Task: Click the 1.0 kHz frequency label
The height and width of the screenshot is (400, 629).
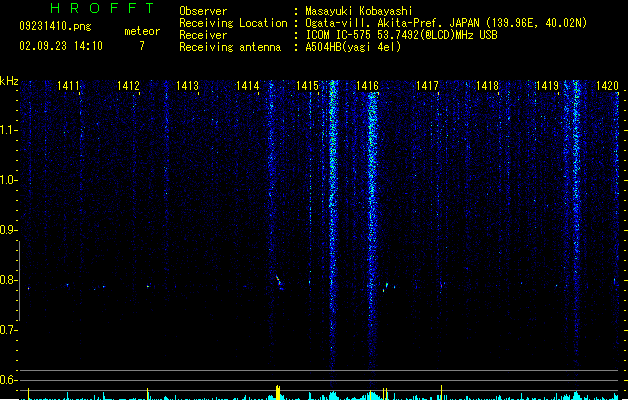Action: coord(8,180)
